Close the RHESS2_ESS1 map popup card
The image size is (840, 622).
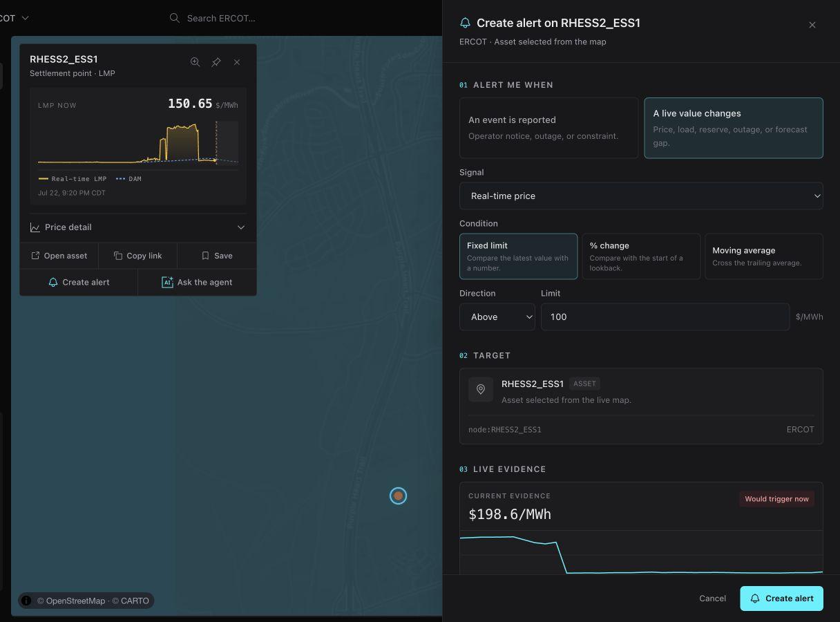click(237, 62)
